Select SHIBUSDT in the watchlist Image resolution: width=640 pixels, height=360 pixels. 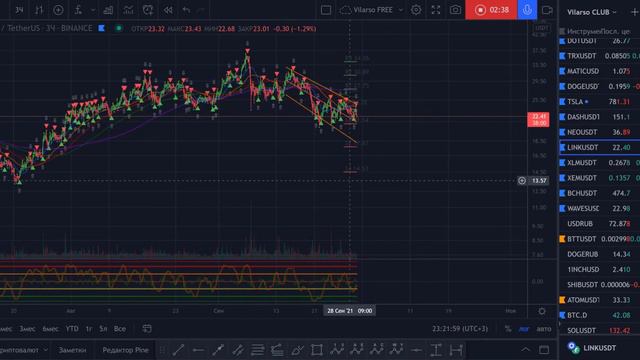click(x=599, y=284)
